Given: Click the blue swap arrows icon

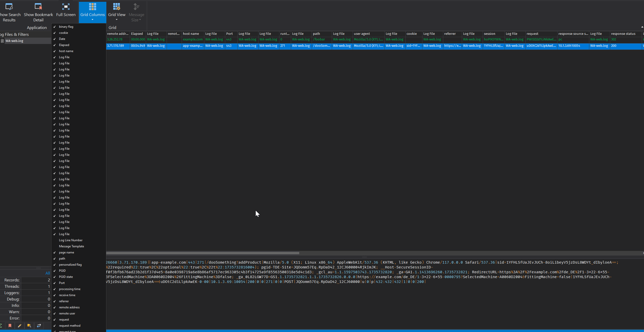Looking at the screenshot, I should [39, 326].
